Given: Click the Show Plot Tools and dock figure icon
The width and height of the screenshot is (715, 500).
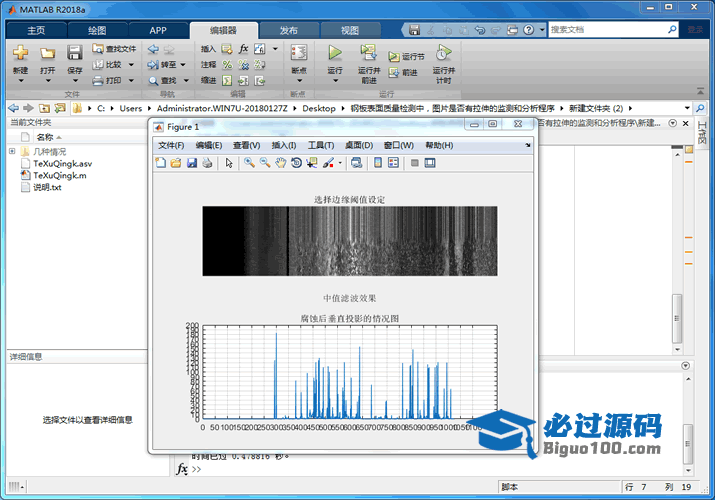Looking at the screenshot, I should (x=430, y=163).
